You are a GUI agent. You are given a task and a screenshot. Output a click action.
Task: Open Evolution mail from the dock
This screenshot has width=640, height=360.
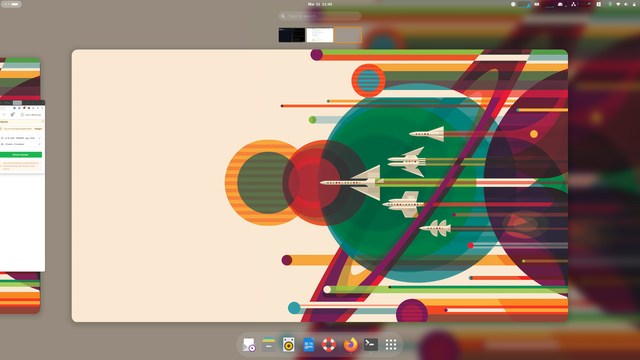click(x=249, y=345)
